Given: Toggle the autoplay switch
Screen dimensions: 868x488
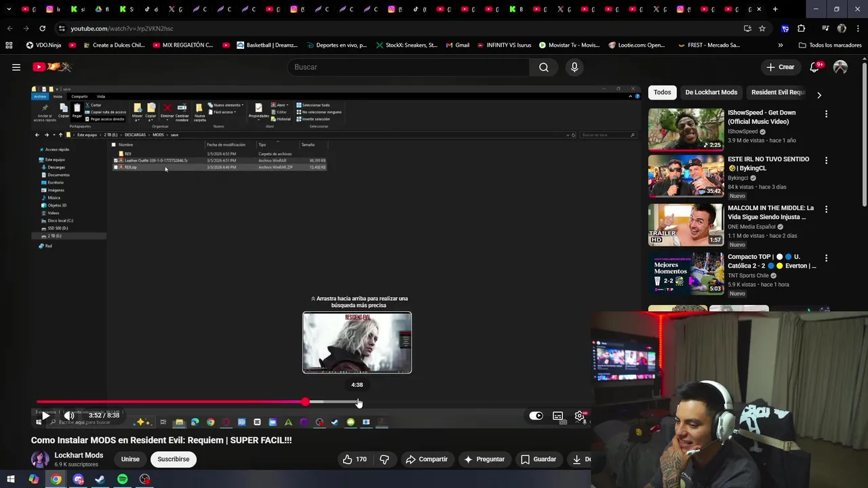Looking at the screenshot, I should click(x=536, y=415).
